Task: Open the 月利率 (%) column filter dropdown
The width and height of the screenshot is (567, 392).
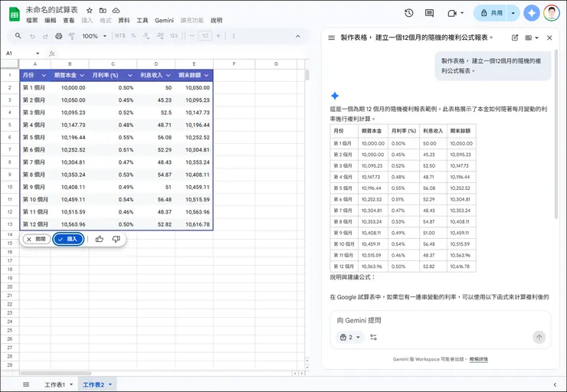Action: [x=129, y=75]
